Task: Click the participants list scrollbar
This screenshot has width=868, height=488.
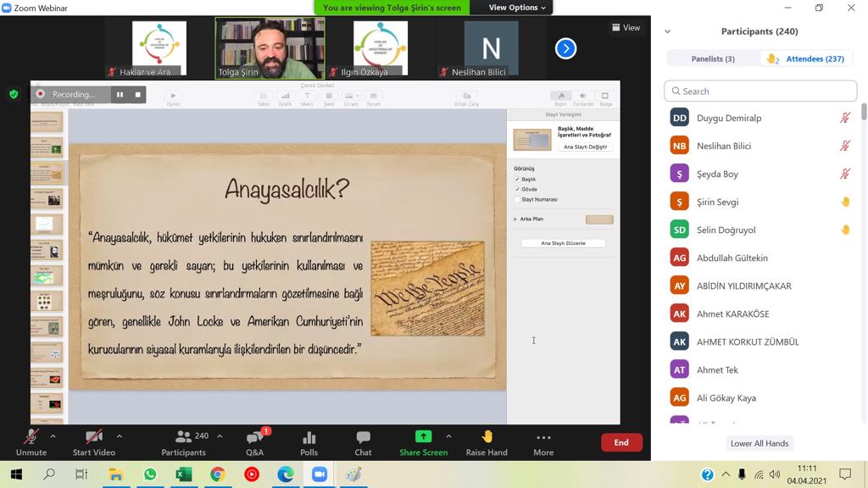Action: point(864,111)
